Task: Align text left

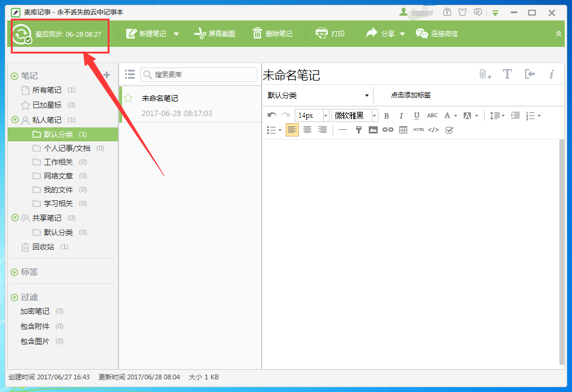Action: [x=292, y=130]
